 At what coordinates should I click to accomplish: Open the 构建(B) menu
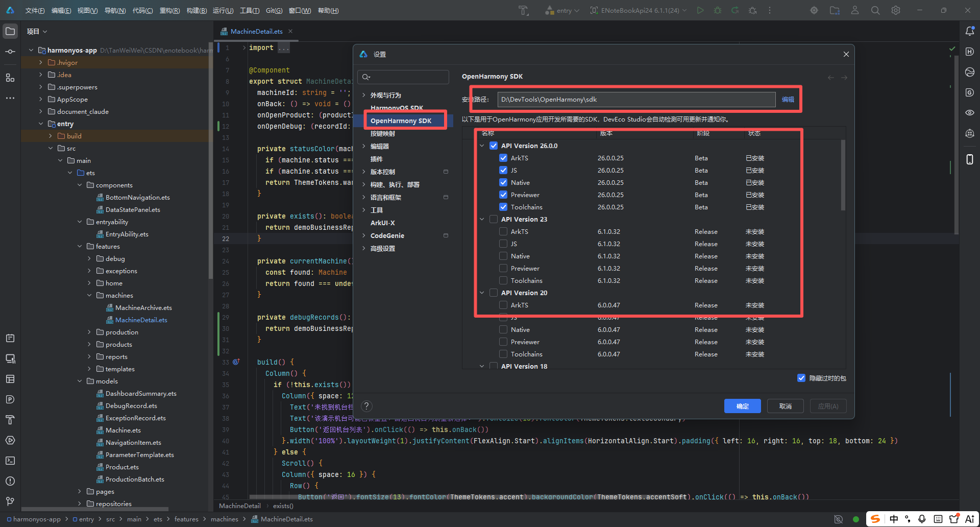pos(197,10)
